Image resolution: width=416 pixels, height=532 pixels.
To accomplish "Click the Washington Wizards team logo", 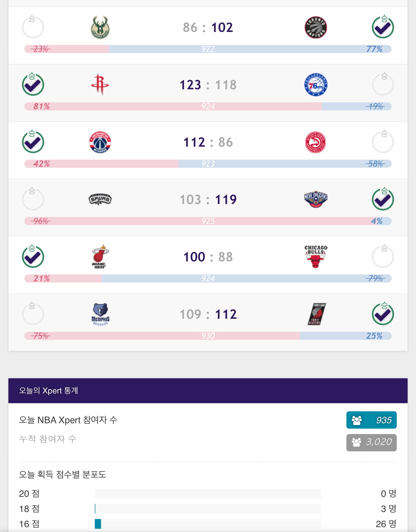I will point(100,142).
